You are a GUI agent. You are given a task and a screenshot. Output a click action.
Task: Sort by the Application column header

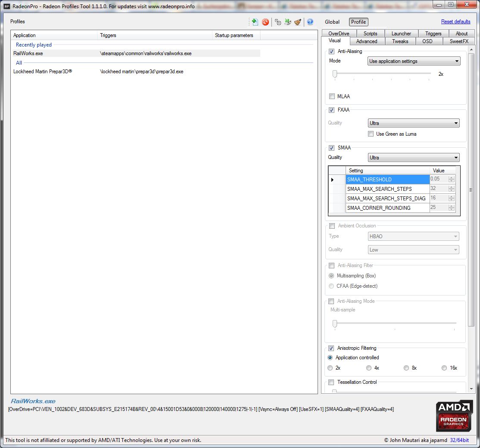pyautogui.click(x=54, y=35)
